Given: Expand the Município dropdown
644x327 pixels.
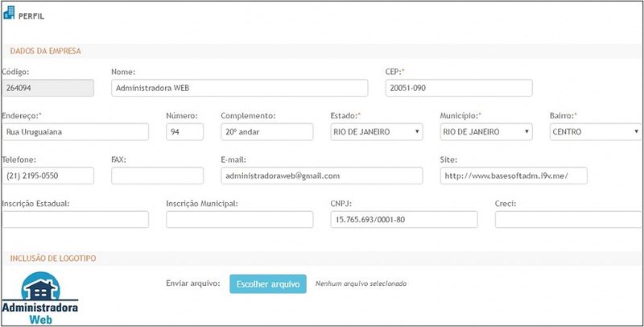Looking at the screenshot, I should click(485, 131).
